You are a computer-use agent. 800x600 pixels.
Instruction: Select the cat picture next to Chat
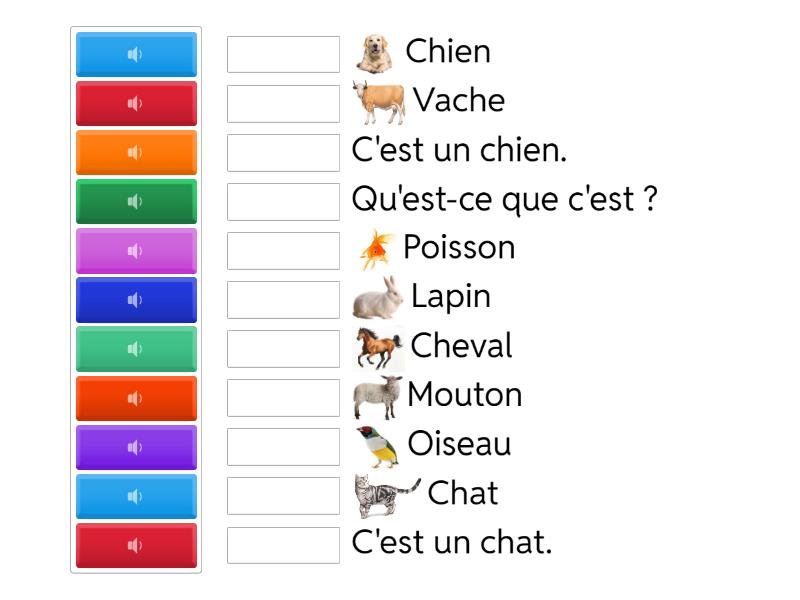tap(380, 491)
